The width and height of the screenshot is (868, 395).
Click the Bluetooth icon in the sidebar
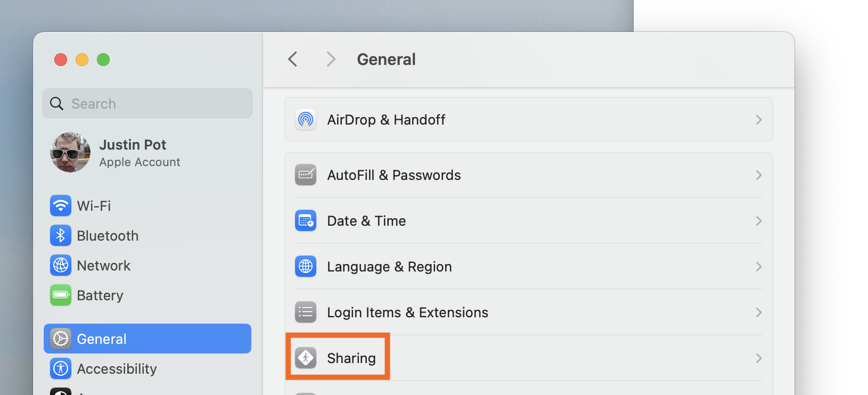tap(61, 235)
